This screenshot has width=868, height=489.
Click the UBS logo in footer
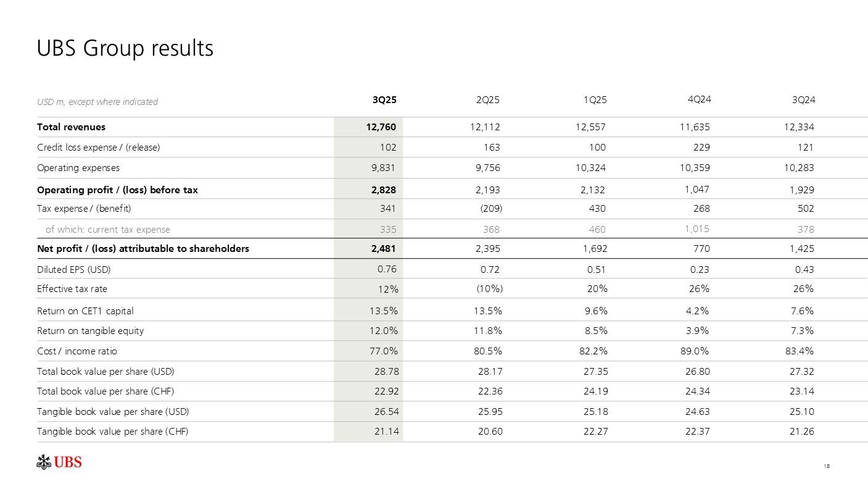point(59,462)
